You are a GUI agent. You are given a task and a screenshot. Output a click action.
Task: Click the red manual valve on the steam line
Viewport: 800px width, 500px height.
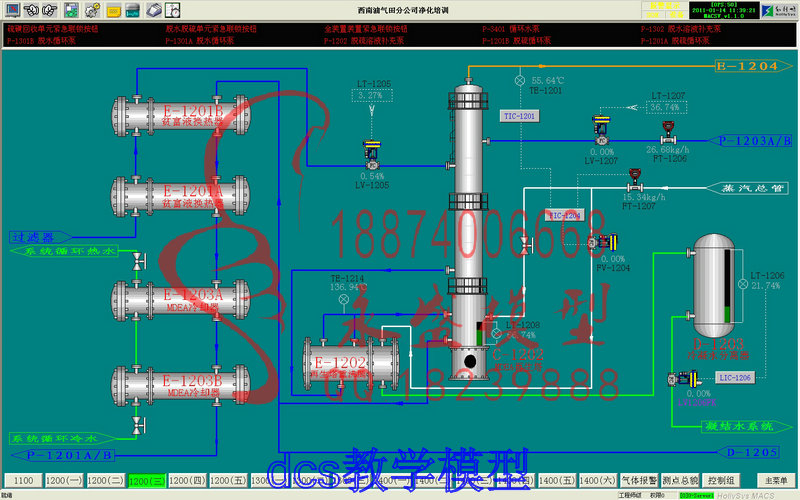click(x=526, y=246)
